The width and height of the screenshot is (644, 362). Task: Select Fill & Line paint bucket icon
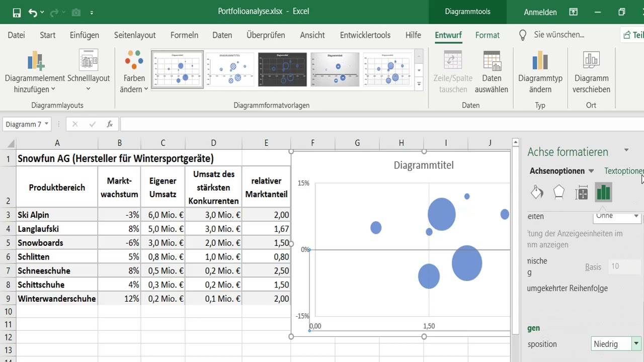coord(537,193)
